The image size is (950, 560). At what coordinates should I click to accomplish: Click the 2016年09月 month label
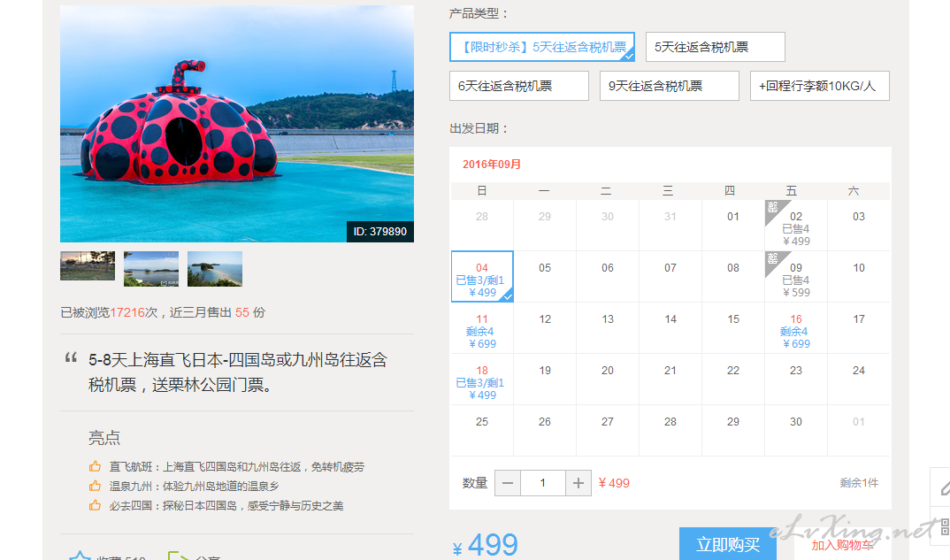coord(492,165)
